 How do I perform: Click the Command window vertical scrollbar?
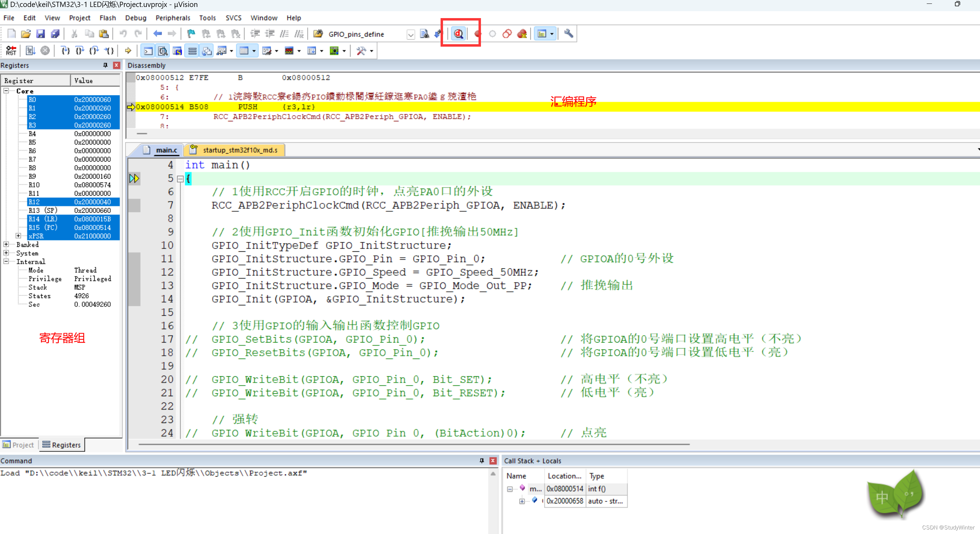point(493,501)
